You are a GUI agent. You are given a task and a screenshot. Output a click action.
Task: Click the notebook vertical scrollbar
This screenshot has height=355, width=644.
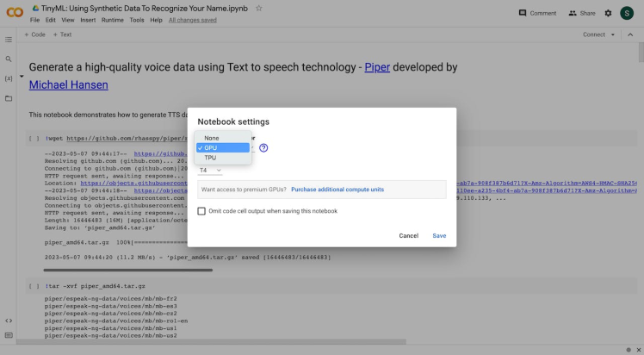coord(641,53)
